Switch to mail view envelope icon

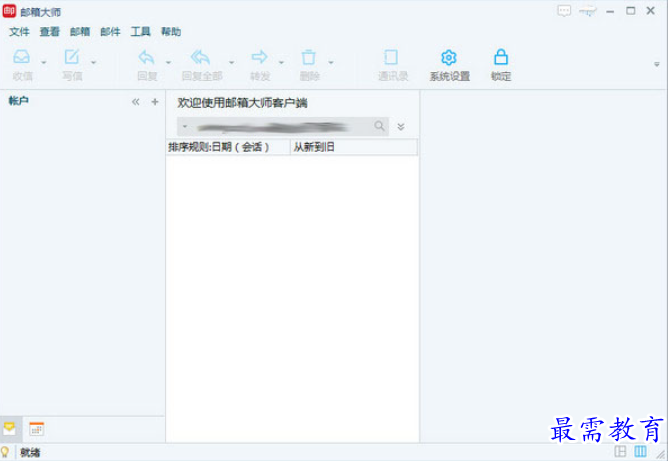(x=9, y=428)
